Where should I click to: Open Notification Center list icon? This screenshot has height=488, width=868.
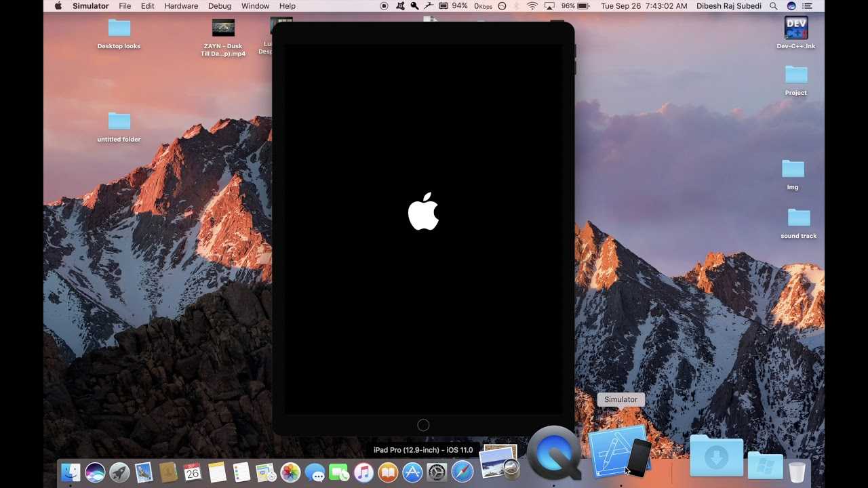pyautogui.click(x=808, y=6)
